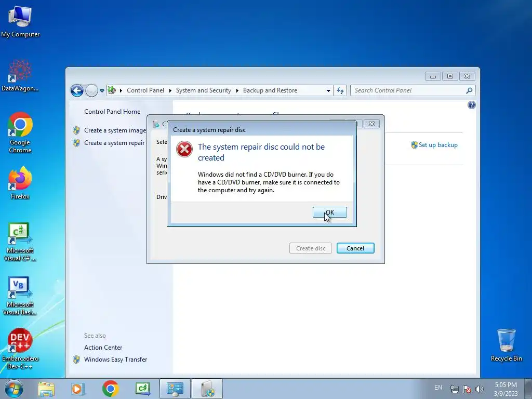
Task: Click the grayed-out Create disc button
Action: [x=311, y=248]
